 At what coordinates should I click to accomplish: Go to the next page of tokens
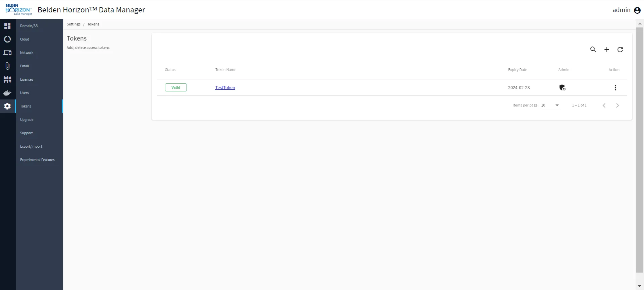click(618, 105)
